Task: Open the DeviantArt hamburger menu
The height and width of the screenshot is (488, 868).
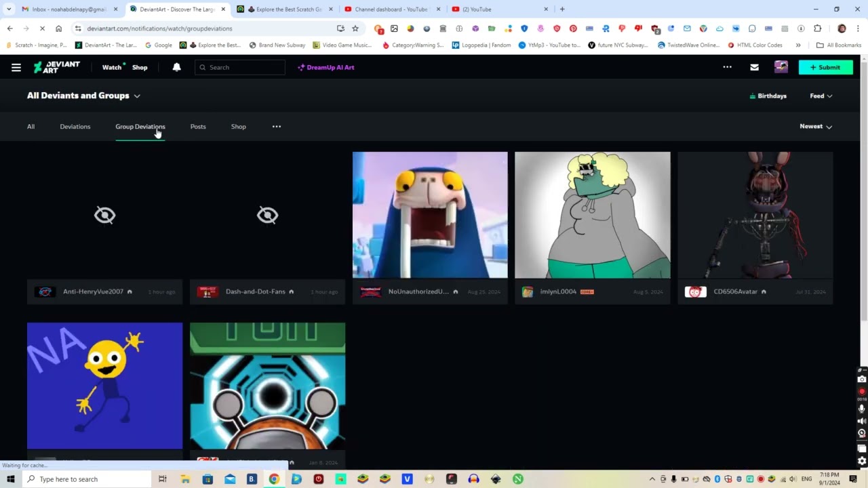Action: tap(16, 67)
